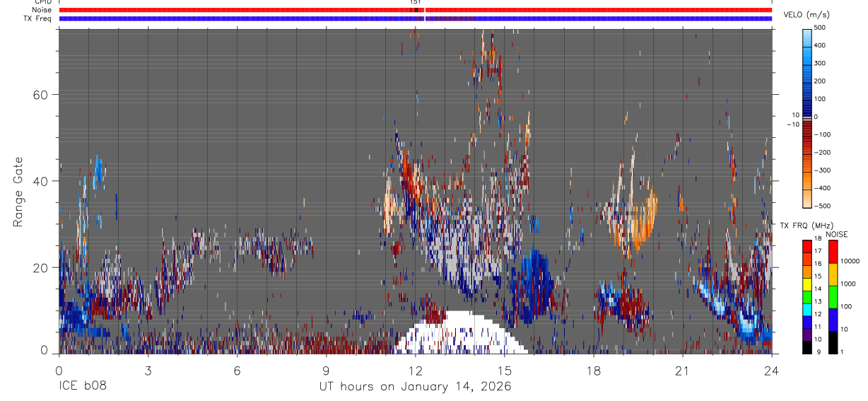The width and height of the screenshot is (868, 401).
Task: Click the 151 CPID value above the plot
Action: (x=416, y=2)
